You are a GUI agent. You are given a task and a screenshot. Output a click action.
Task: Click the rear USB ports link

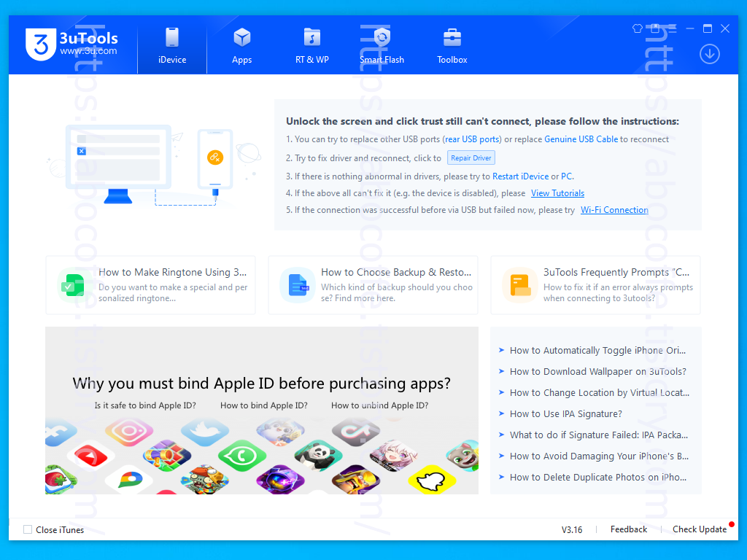click(x=473, y=139)
